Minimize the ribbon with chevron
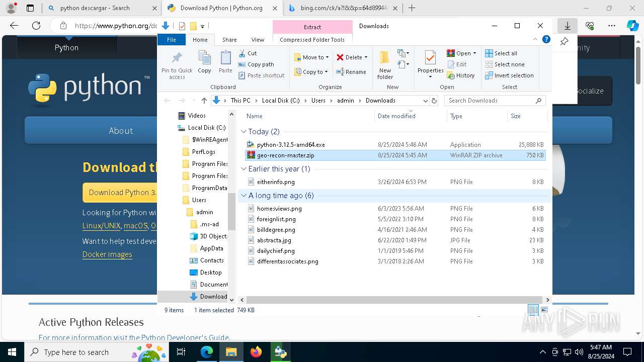The width and height of the screenshot is (644, 362). coord(535,39)
